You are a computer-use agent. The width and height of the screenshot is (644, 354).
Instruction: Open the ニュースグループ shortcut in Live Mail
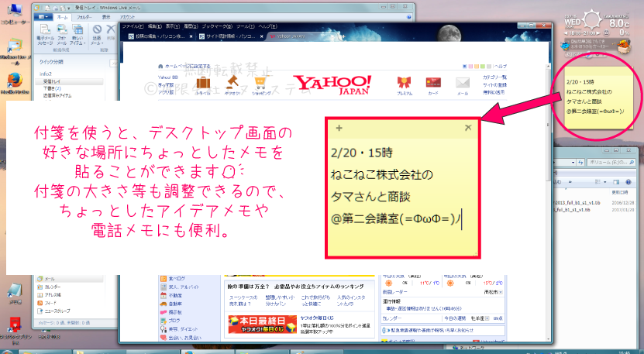pyautogui.click(x=53, y=311)
